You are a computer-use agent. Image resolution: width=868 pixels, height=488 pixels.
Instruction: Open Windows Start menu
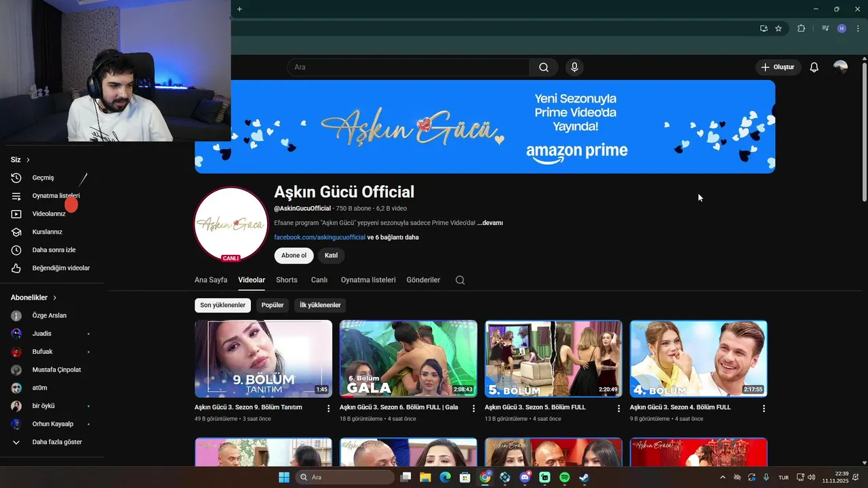(283, 477)
